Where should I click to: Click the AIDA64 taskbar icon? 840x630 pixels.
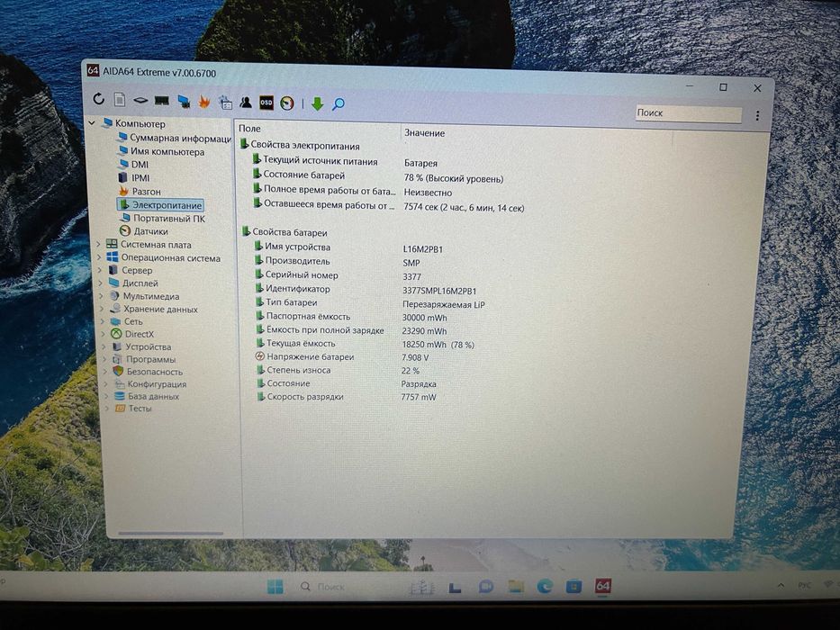click(602, 586)
